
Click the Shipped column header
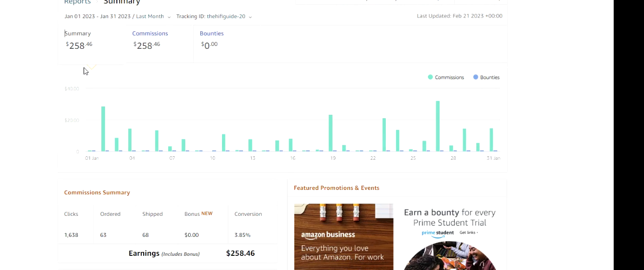[153, 214]
